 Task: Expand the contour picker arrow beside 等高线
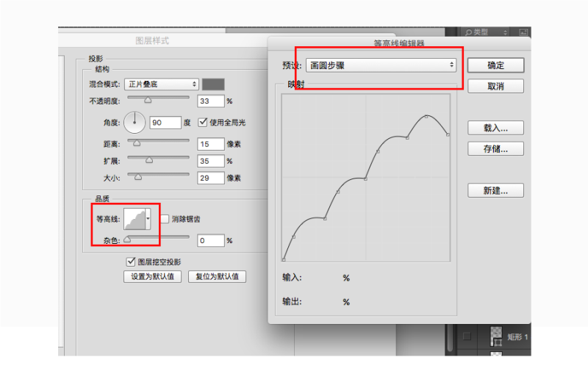tap(148, 218)
